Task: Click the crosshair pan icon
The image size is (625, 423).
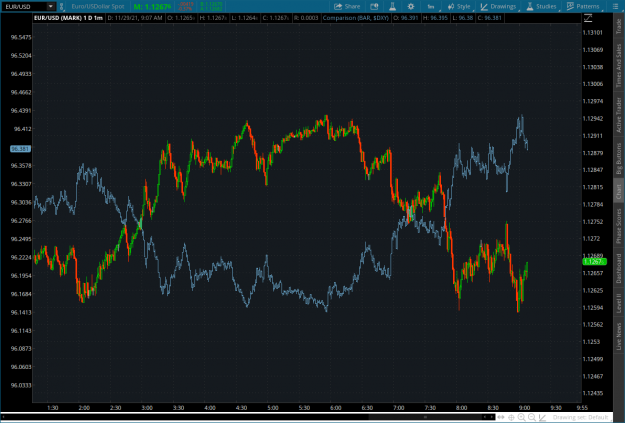Action: pos(511,417)
